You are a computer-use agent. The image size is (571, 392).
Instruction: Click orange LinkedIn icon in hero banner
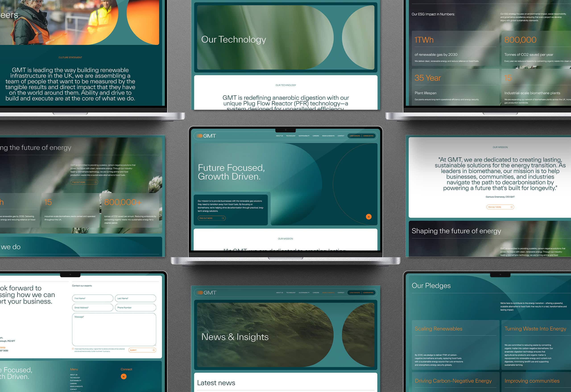[x=368, y=217]
